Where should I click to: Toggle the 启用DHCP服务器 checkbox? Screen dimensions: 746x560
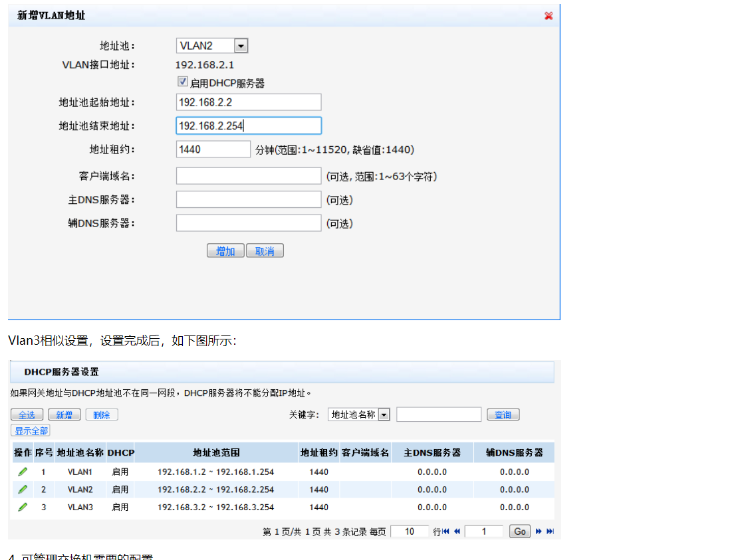pos(183,82)
